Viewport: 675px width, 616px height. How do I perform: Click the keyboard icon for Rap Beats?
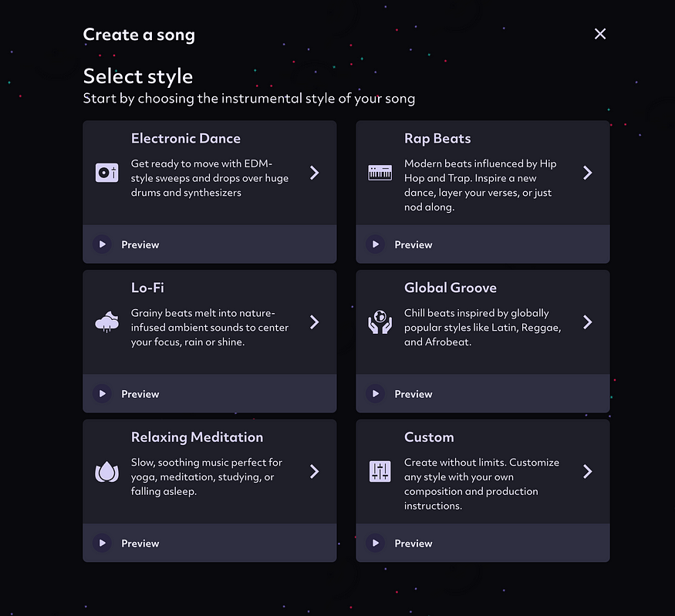coord(380,173)
